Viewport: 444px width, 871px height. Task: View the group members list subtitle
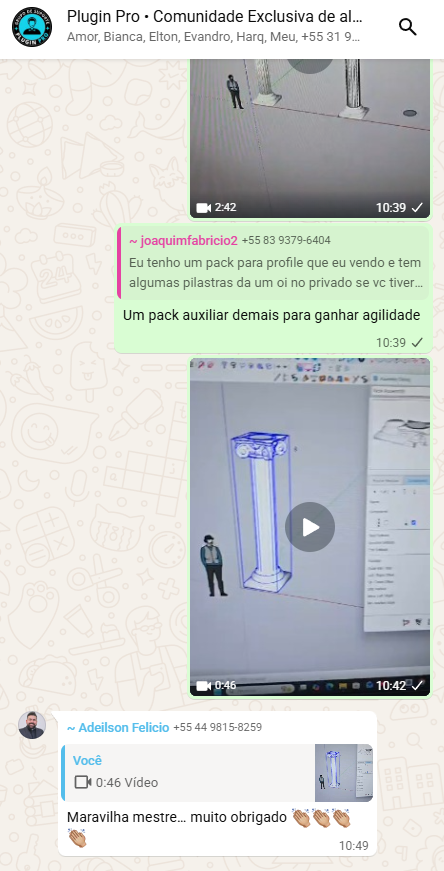(213, 37)
